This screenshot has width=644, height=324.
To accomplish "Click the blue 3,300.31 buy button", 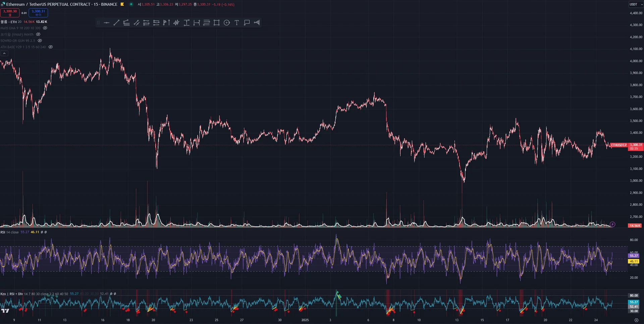I will coord(38,13).
